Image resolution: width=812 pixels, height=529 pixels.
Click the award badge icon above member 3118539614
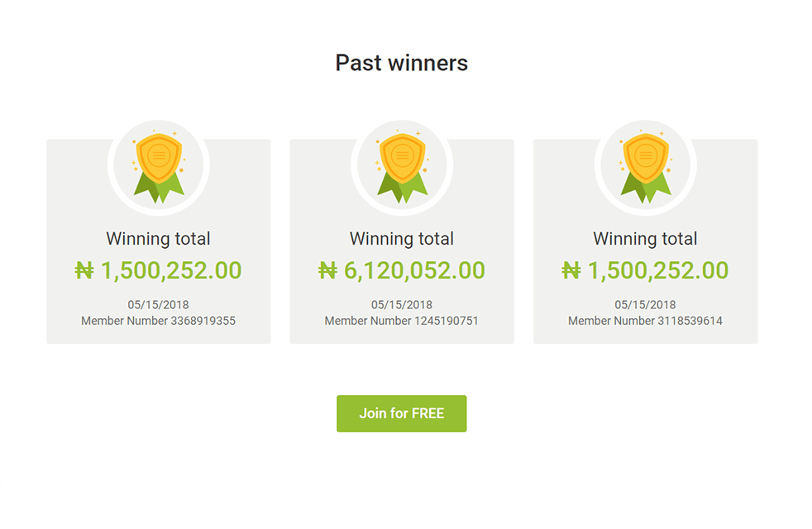pyautogui.click(x=645, y=165)
